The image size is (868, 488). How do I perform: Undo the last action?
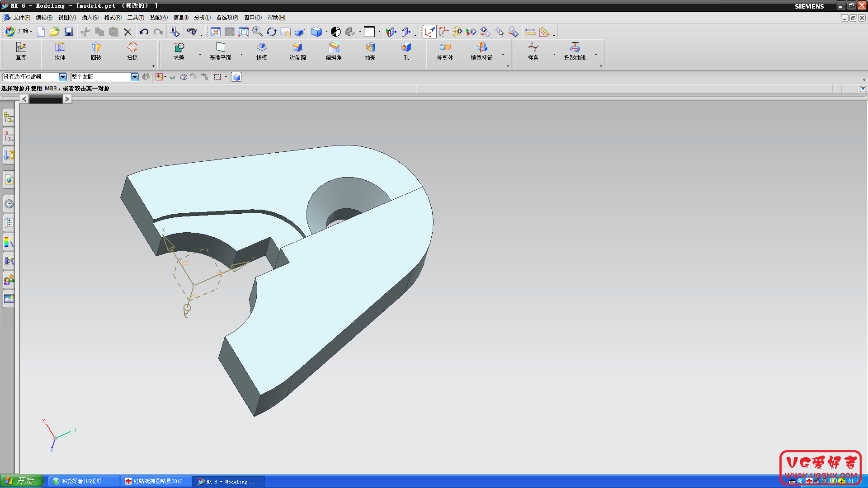pyautogui.click(x=144, y=32)
